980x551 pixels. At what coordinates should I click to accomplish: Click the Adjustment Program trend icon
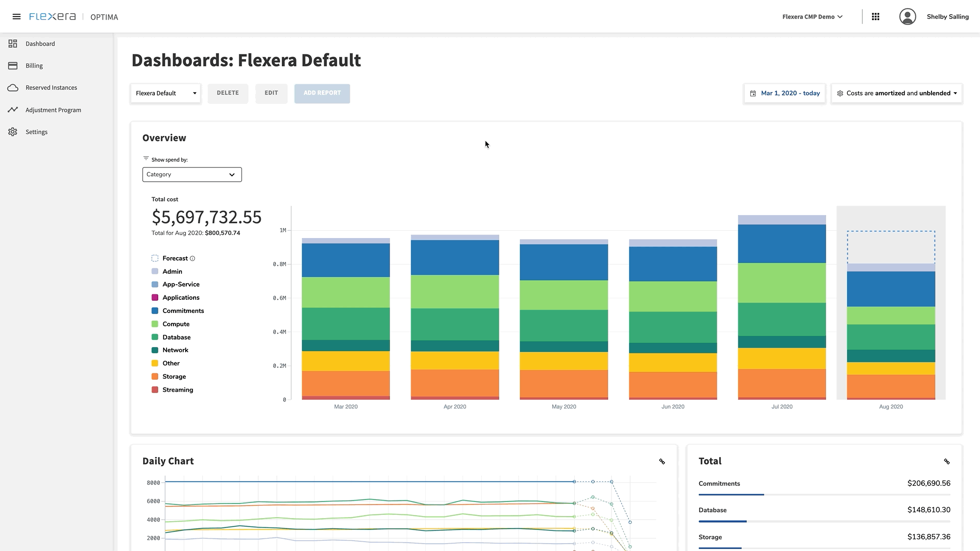pyautogui.click(x=13, y=110)
